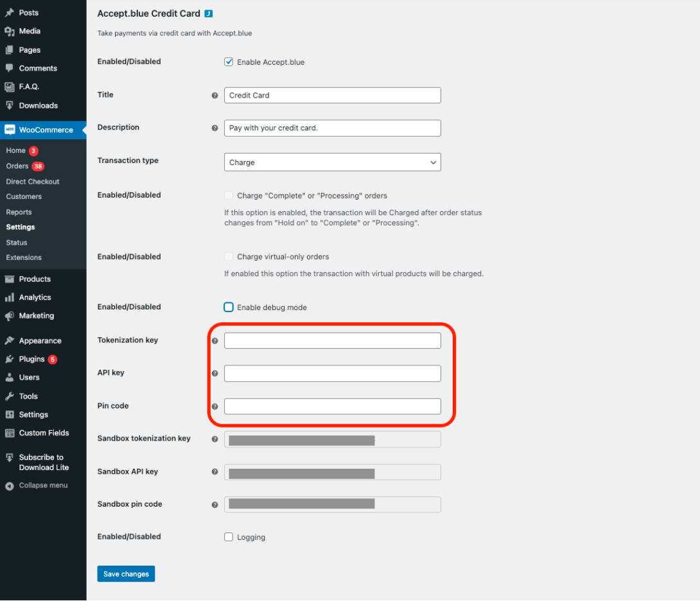The height and width of the screenshot is (601, 700).
Task: Click the Save changes button
Action: click(126, 574)
